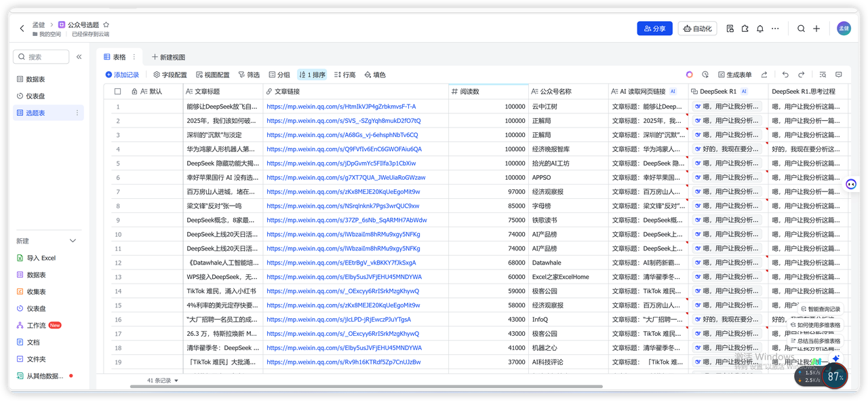Click the export share-arrow icon in toolbar
The height and width of the screenshot is (401, 868).
(x=764, y=75)
